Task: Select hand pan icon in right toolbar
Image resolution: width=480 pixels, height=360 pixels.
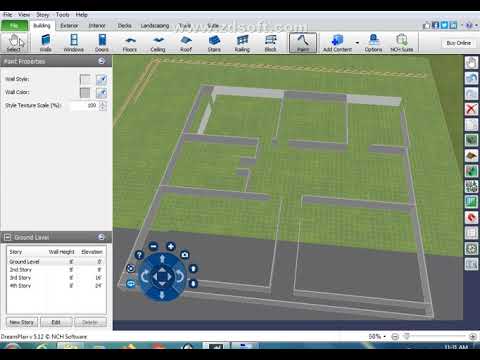Action: (x=471, y=63)
